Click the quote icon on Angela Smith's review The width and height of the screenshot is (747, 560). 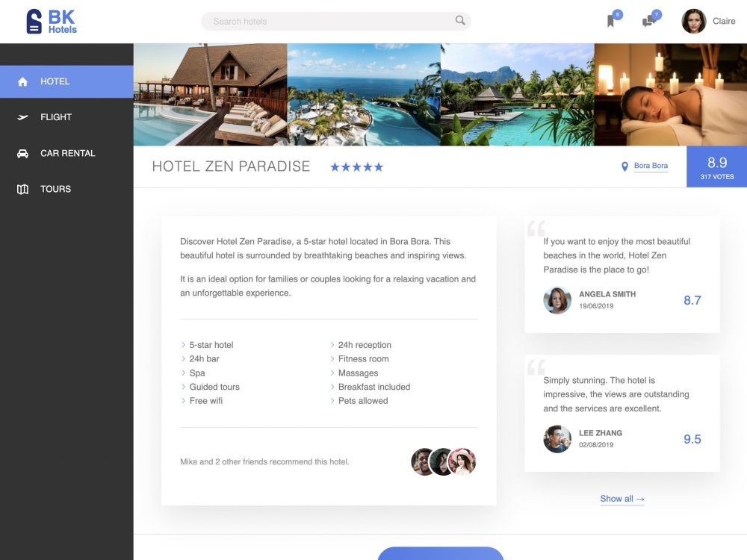coord(538,228)
